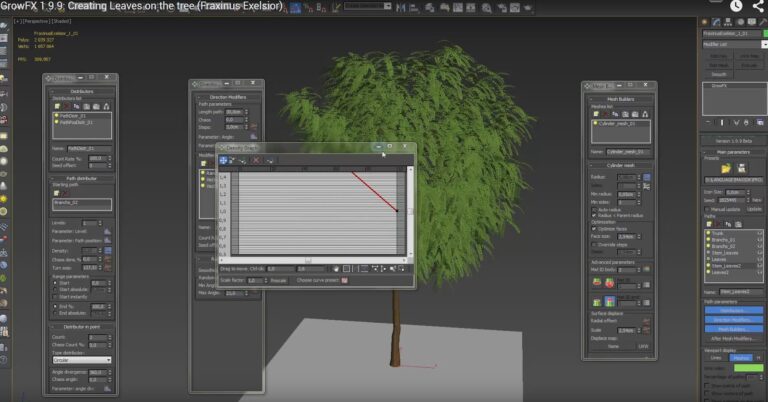Select Stem_Leaves2 in the paths list
Screen dimensions: 768x402
click(726, 266)
